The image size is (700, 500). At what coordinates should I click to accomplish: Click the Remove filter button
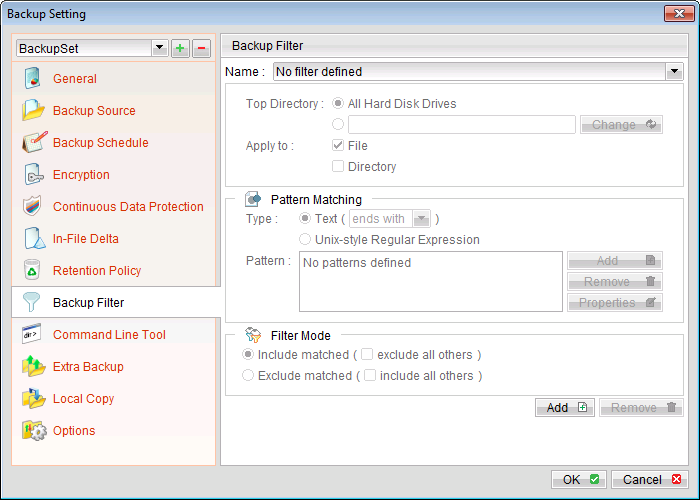641,408
